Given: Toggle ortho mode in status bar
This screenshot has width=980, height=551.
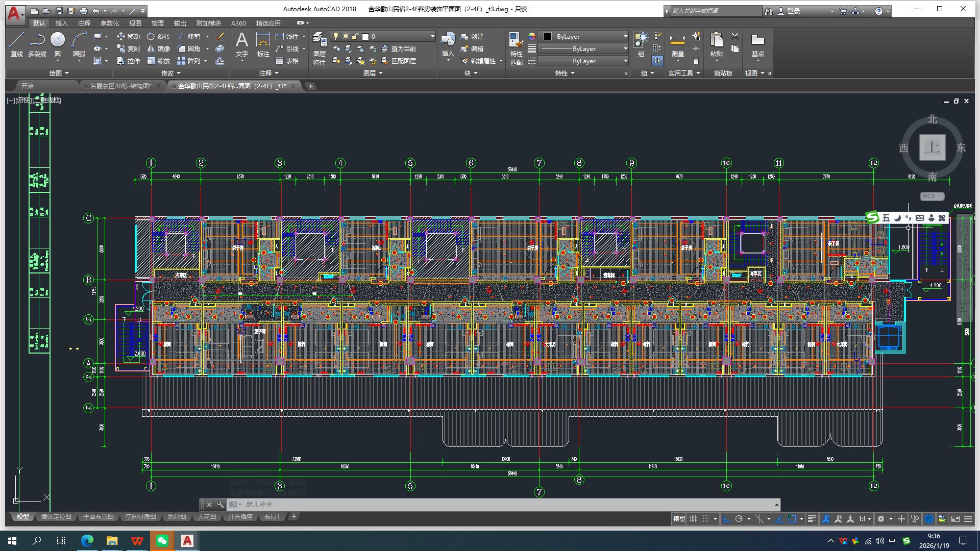Looking at the screenshot, I should [727, 519].
